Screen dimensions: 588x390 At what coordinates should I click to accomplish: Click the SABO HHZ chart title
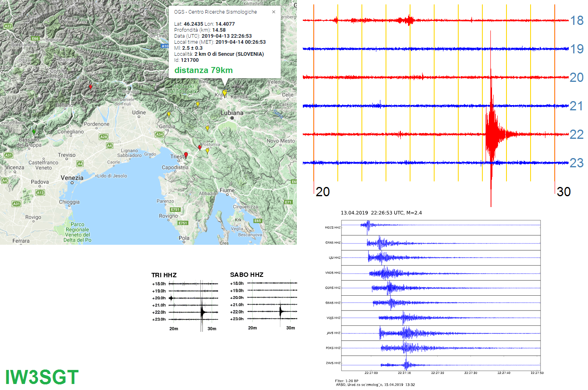coord(247,274)
